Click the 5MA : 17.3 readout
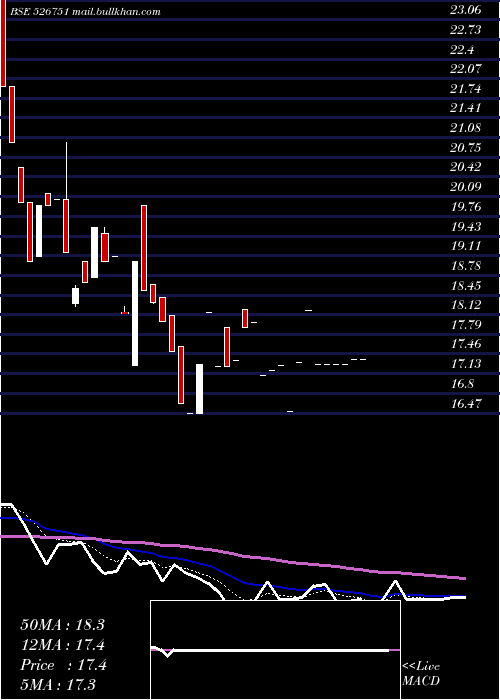The width and height of the screenshot is (500, 700). pyautogui.click(x=58, y=685)
